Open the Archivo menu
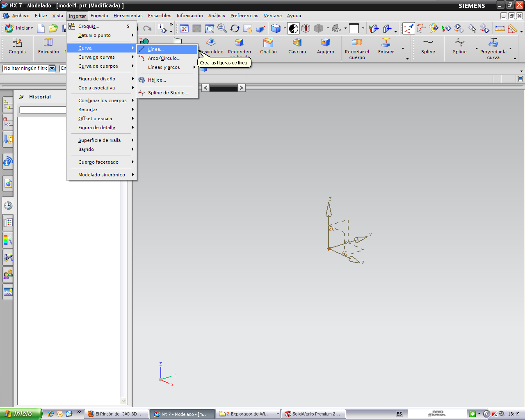The width and height of the screenshot is (525, 420). pos(21,16)
